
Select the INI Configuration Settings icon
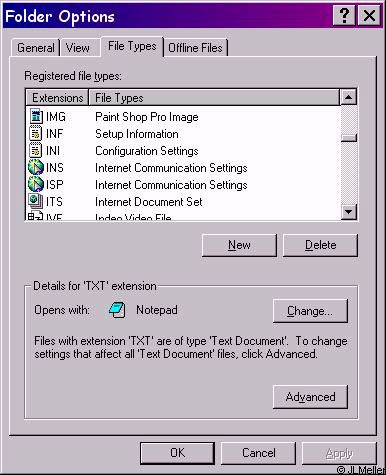[x=36, y=150]
